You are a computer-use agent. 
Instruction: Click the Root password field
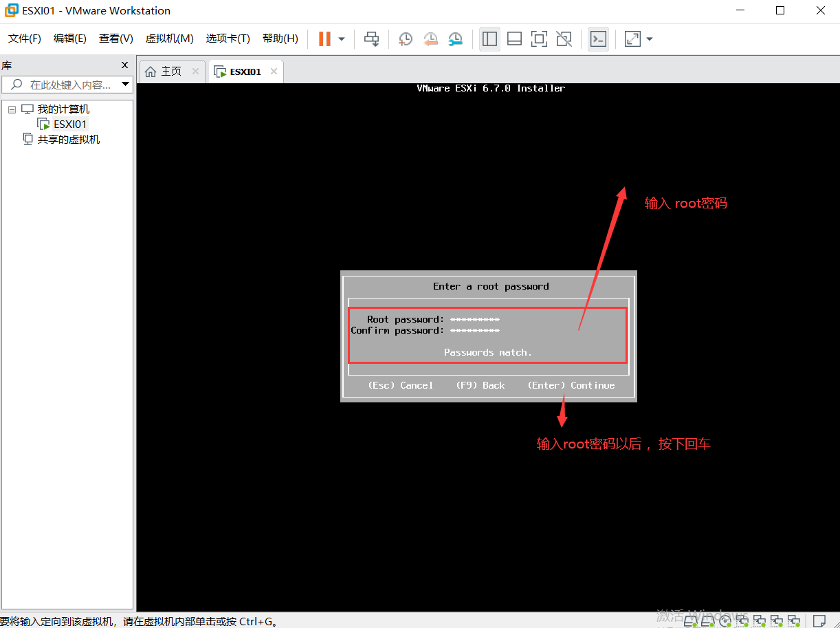[475, 319]
